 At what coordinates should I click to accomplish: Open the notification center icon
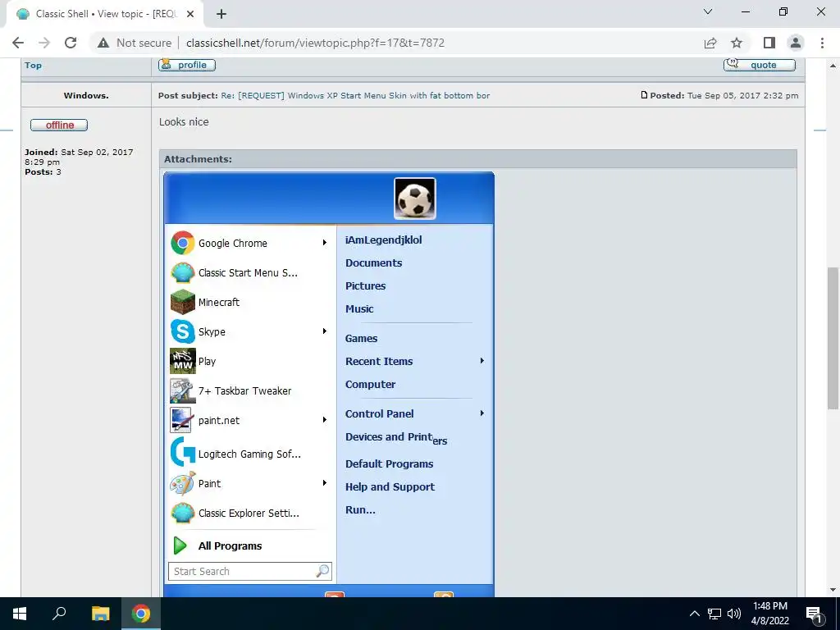[x=815, y=614]
